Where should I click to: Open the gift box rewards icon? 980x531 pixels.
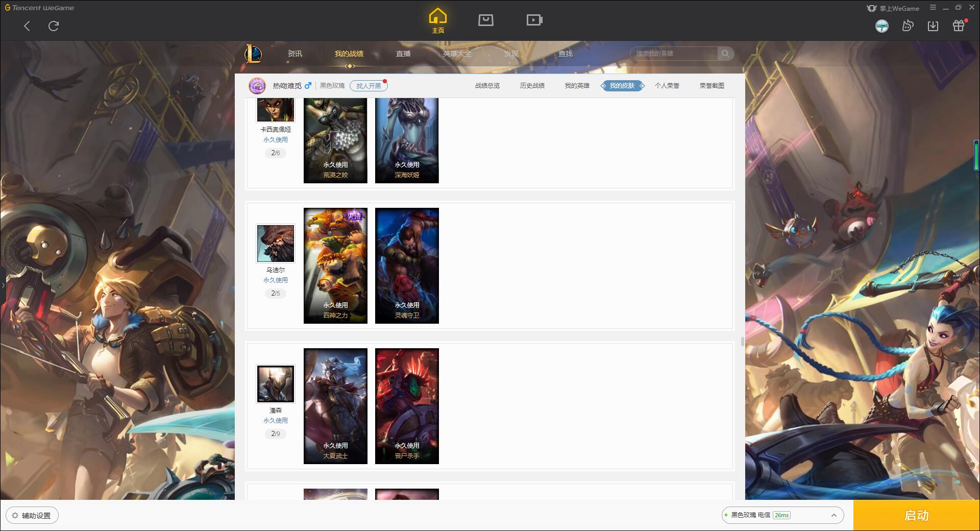point(959,26)
